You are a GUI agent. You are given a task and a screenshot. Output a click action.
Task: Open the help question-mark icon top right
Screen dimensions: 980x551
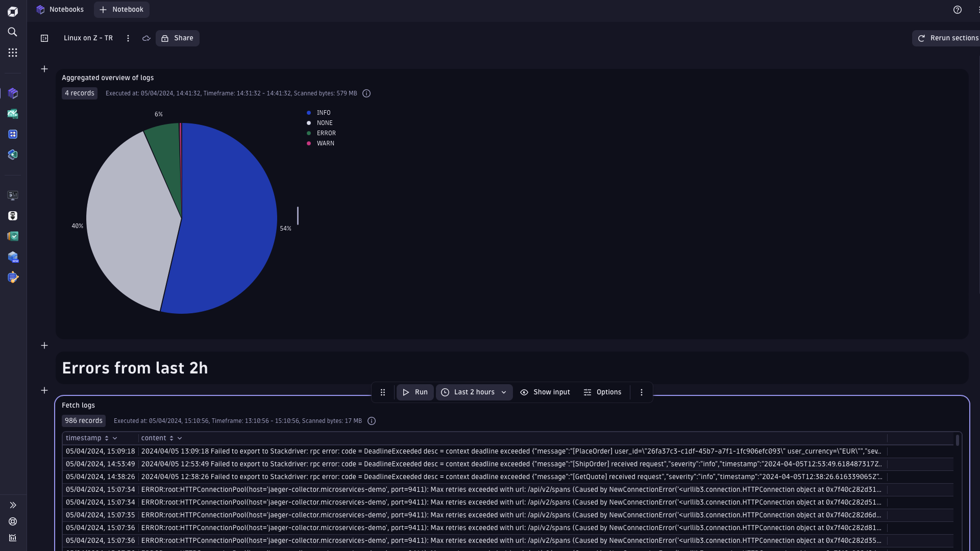(958, 10)
